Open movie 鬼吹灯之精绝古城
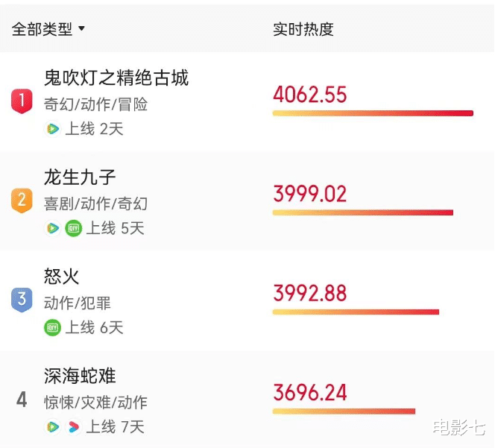The width and height of the screenshot is (495, 448). click(x=116, y=78)
